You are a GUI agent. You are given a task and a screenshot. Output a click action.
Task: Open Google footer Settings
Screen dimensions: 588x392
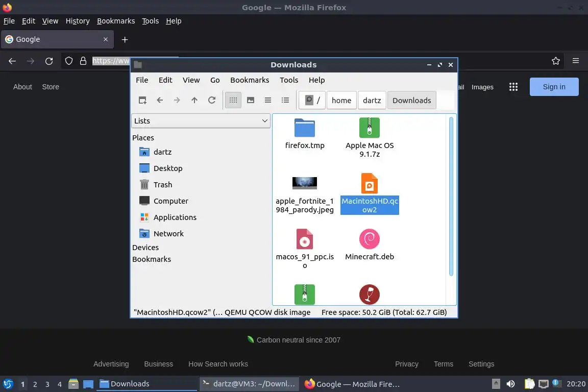[x=481, y=364]
